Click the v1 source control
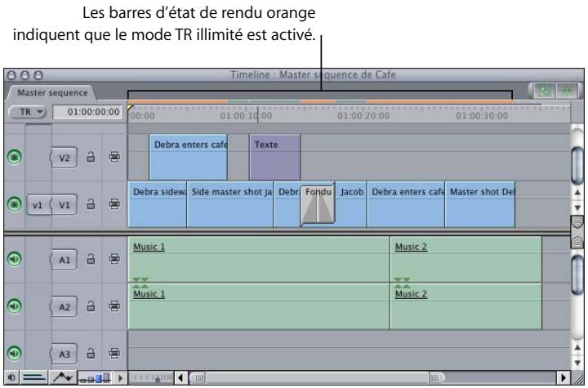This screenshot has width=588, height=388. coord(38,205)
